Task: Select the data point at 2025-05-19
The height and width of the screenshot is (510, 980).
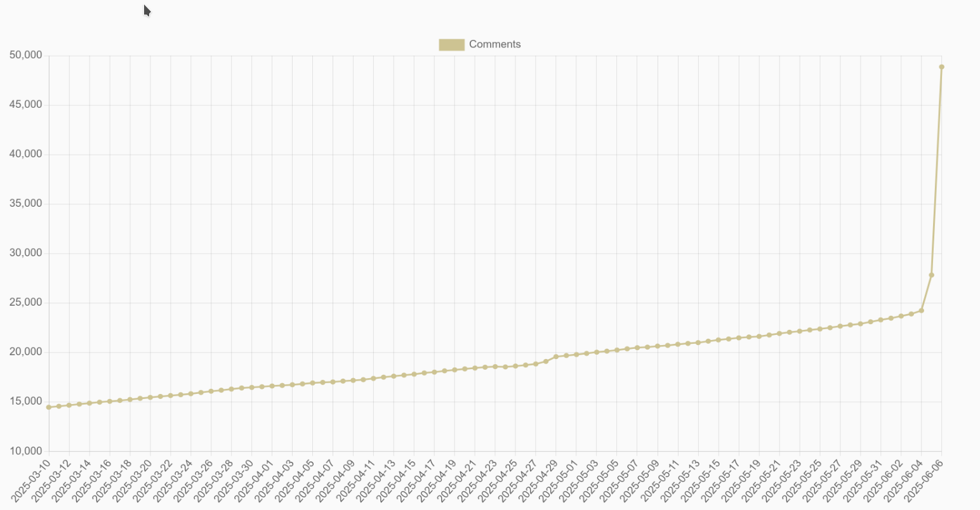Action: pyautogui.click(x=759, y=336)
